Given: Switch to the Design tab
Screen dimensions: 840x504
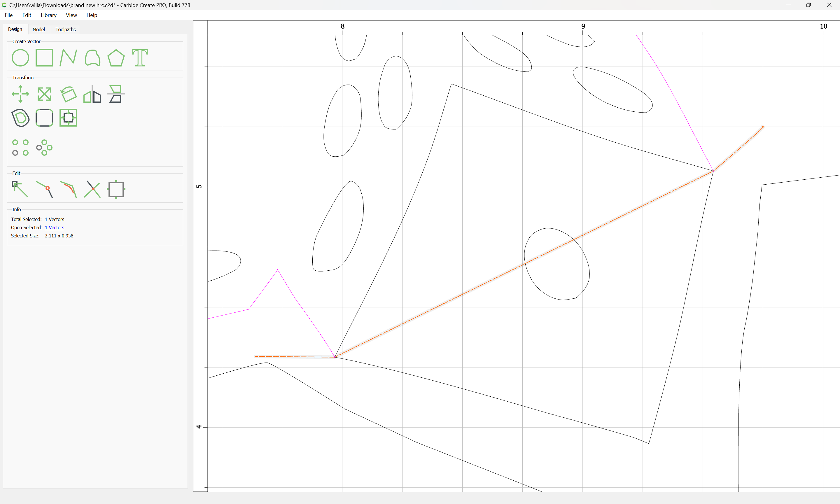Looking at the screenshot, I should 15,29.
